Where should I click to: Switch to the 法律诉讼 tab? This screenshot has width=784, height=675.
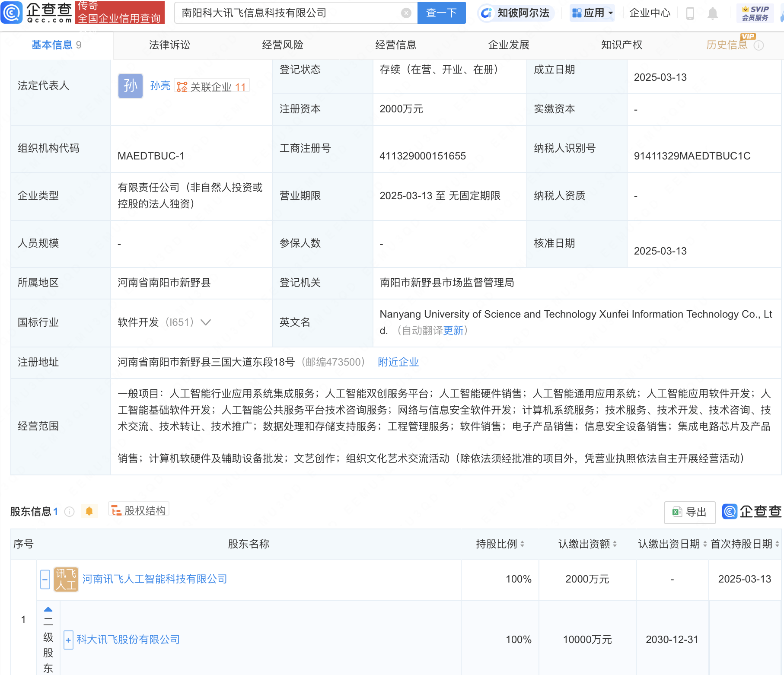click(x=169, y=45)
